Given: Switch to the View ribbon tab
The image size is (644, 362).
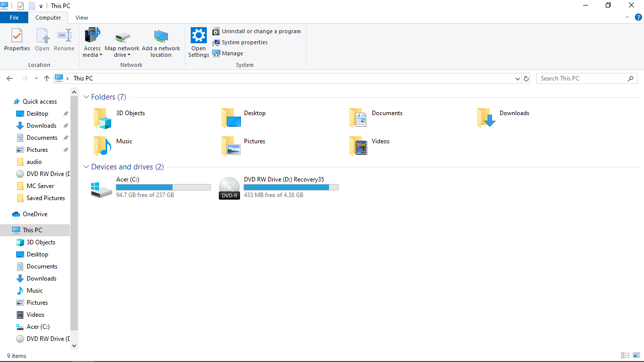Looking at the screenshot, I should click(x=82, y=18).
